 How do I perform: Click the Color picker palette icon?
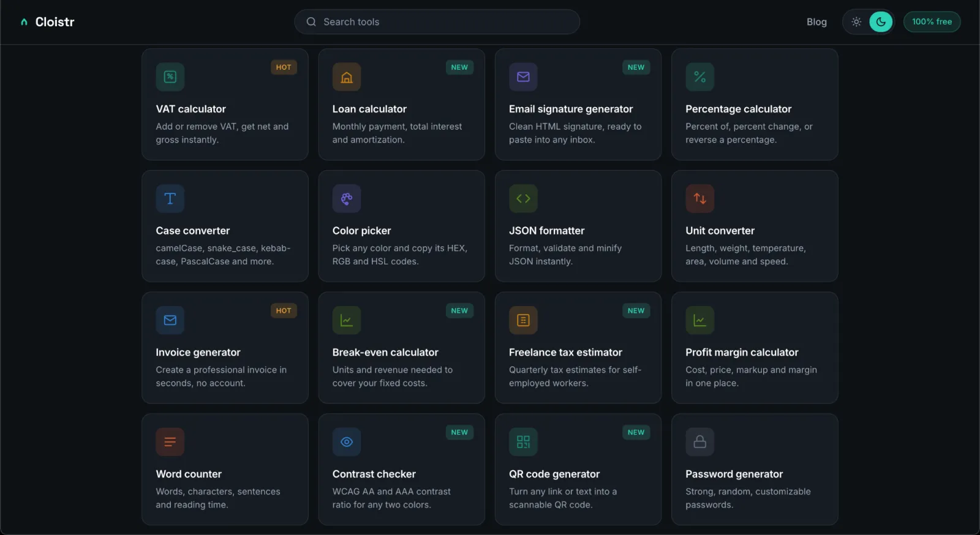coord(347,198)
